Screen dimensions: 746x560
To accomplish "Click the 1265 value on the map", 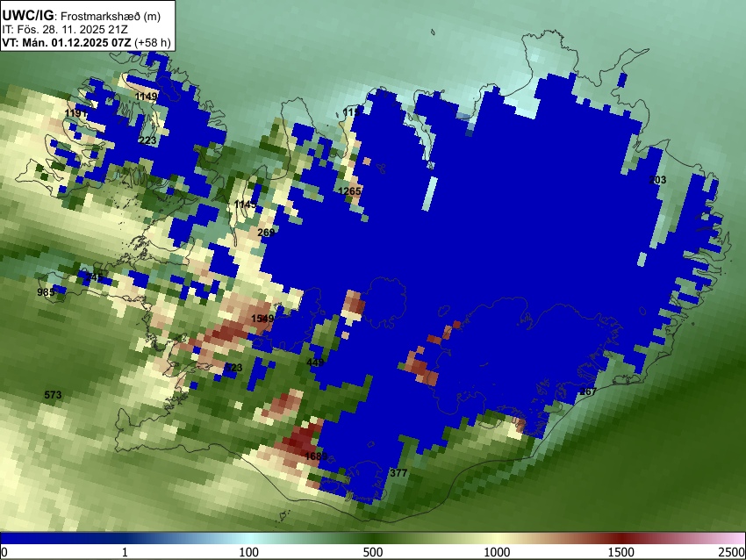I will pyautogui.click(x=349, y=191).
